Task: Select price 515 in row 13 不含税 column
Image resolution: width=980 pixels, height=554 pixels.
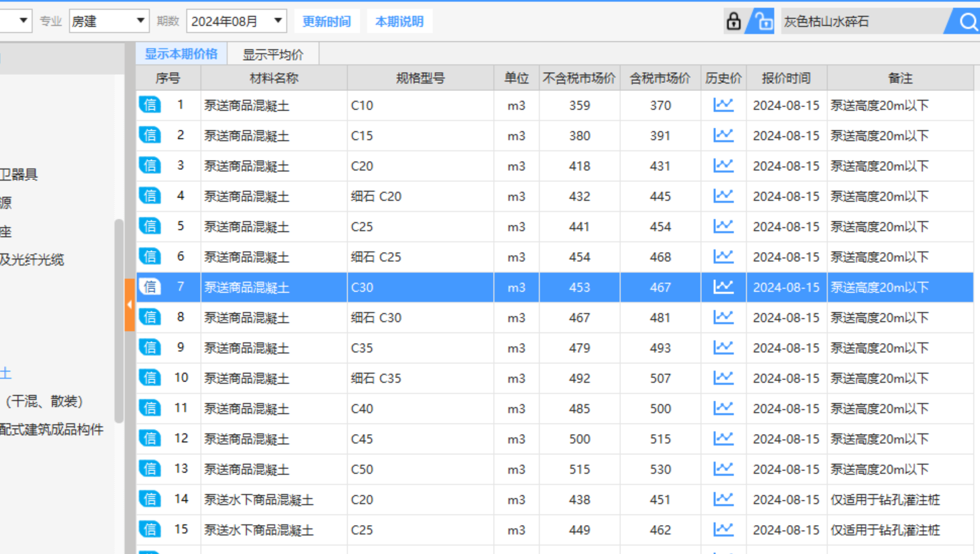Action: [579, 469]
